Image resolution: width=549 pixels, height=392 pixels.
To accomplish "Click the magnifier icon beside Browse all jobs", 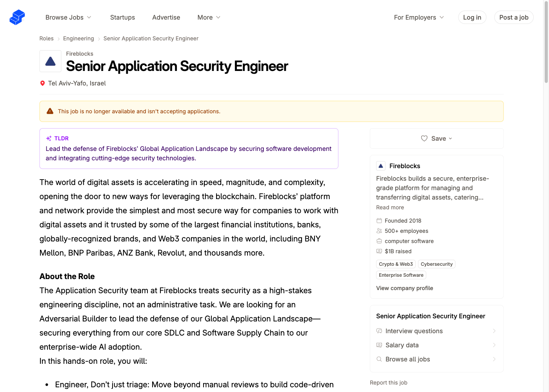I will coord(379,359).
